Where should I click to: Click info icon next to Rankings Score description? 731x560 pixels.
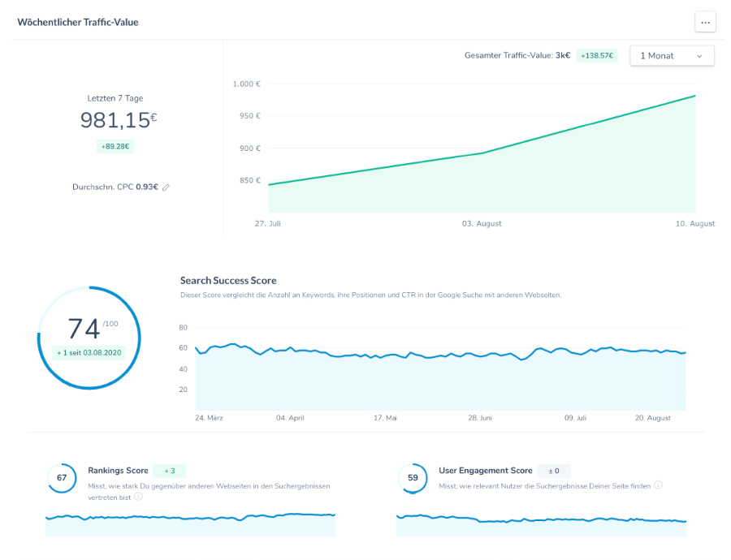point(138,497)
